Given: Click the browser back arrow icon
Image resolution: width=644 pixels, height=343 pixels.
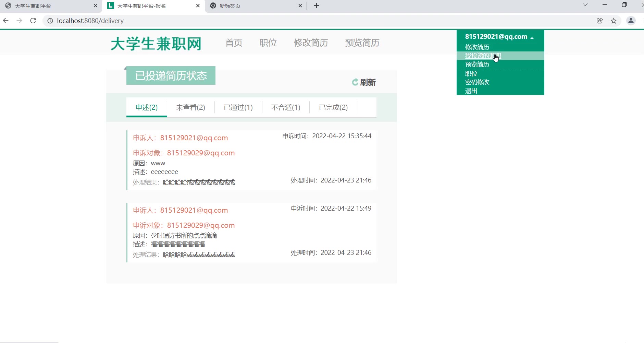Looking at the screenshot, I should click(x=6, y=21).
